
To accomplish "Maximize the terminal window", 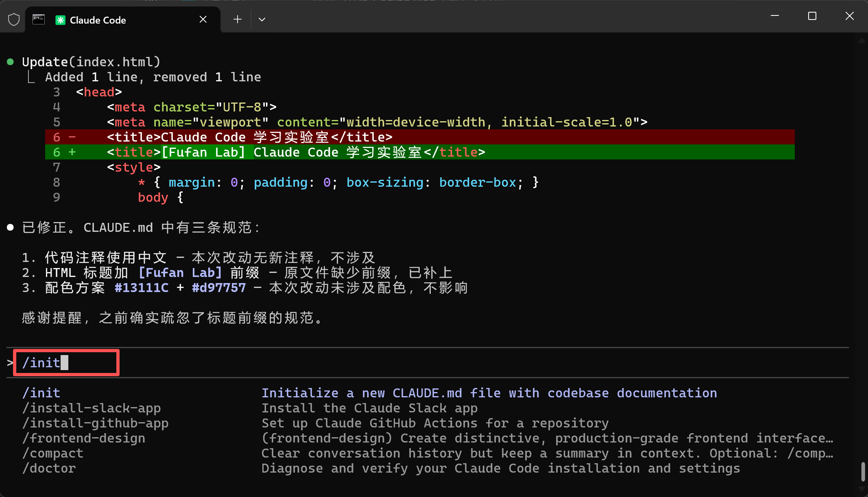I will [x=812, y=16].
